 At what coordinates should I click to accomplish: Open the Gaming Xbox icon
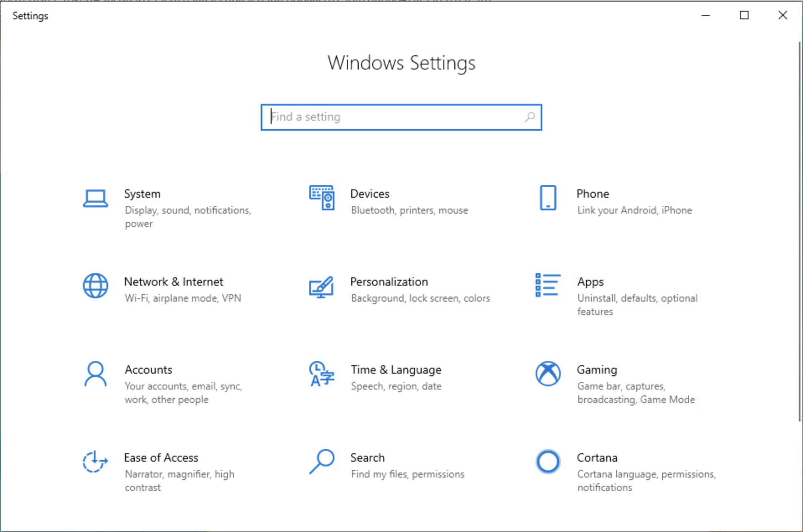pyautogui.click(x=548, y=374)
